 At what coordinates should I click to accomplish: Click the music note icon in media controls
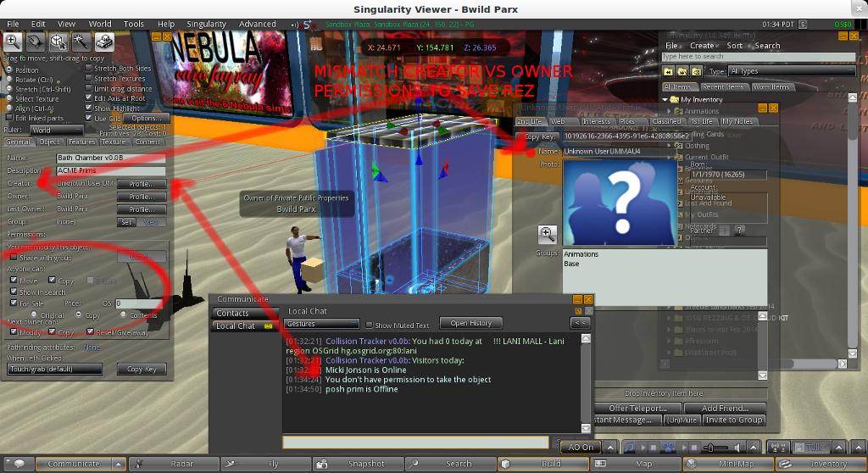coord(629,448)
